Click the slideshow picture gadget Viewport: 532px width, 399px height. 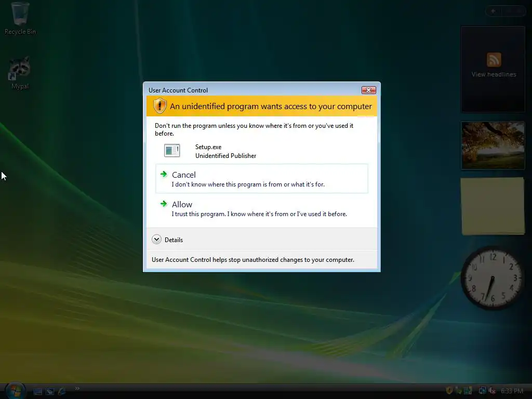pos(493,145)
